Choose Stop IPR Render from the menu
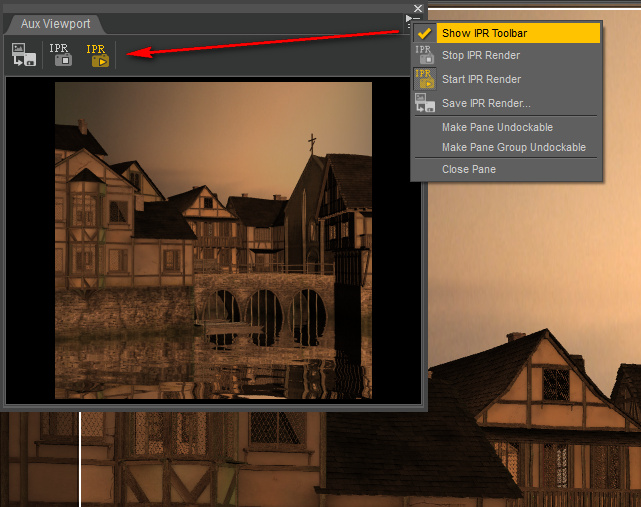Image resolution: width=641 pixels, height=507 pixels. [480, 55]
